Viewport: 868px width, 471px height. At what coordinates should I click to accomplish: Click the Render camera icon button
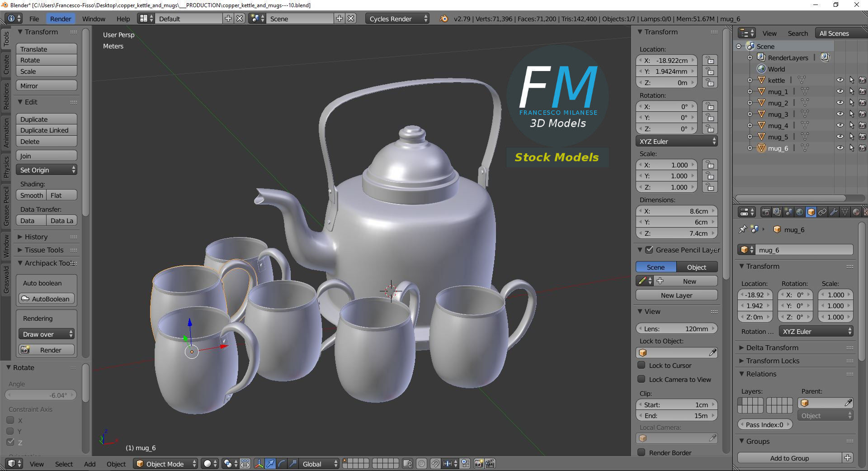[47, 350]
